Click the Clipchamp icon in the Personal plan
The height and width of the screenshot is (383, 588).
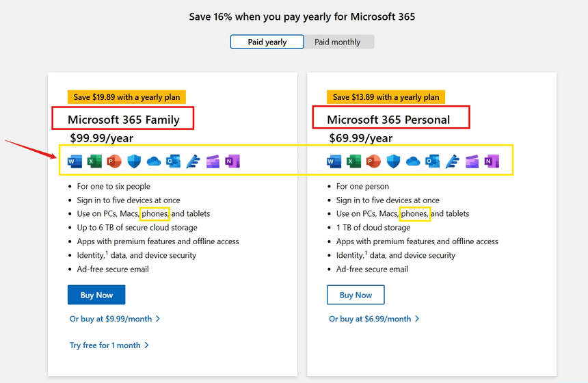pyautogui.click(x=472, y=162)
